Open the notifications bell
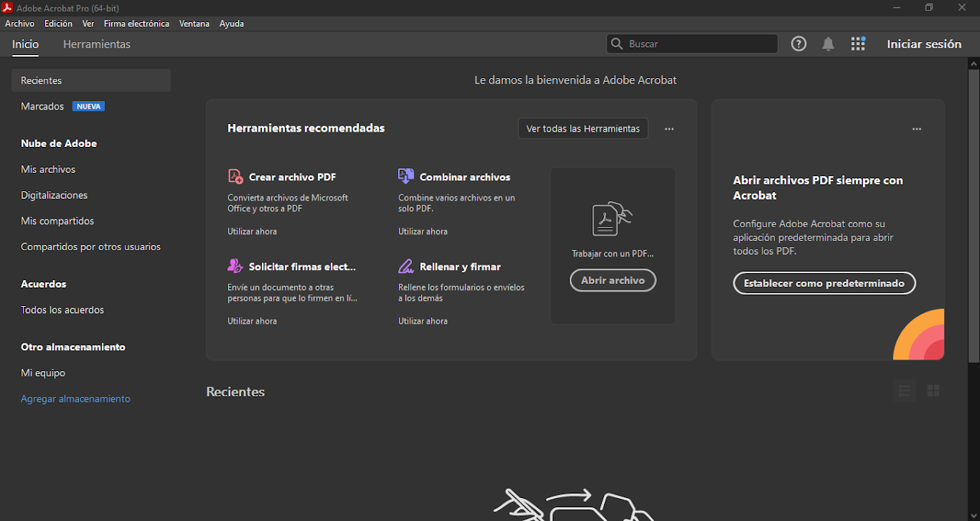 828,44
